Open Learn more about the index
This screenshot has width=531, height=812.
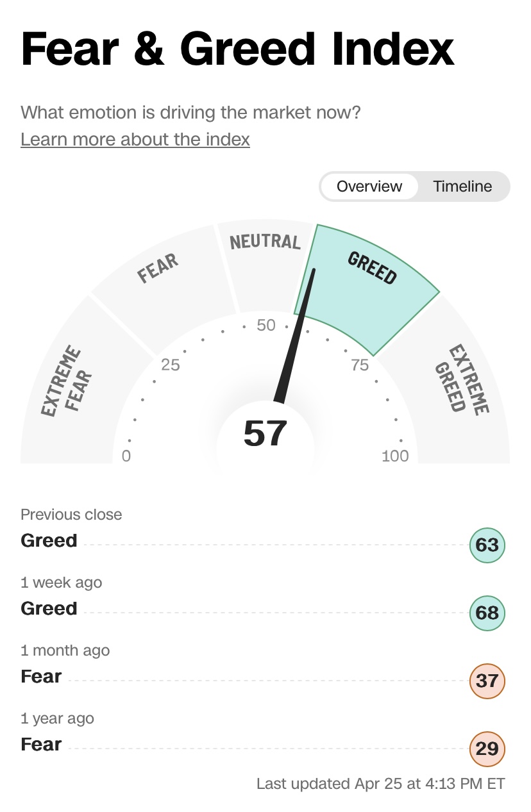(135, 139)
